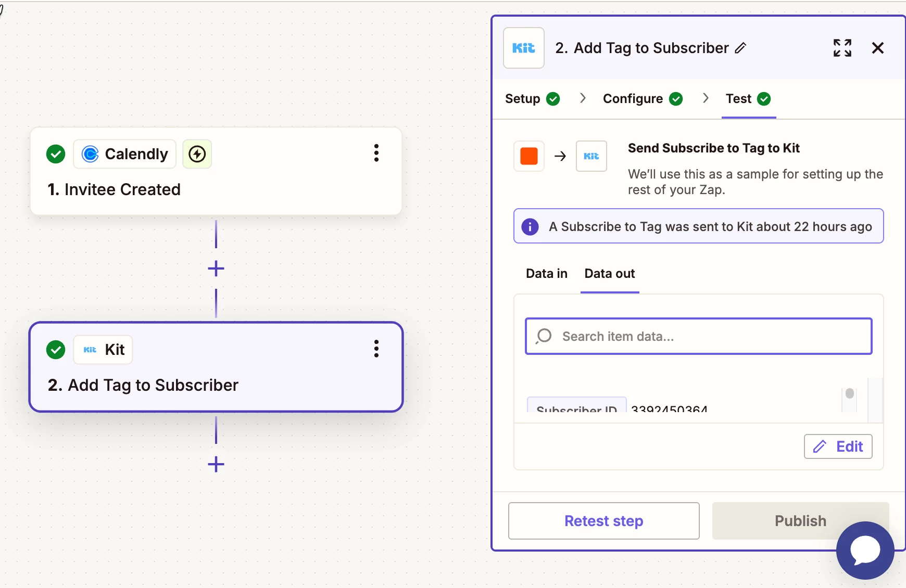Screen dimensions: 906x588
Task: Click the Edit button
Action: click(838, 446)
